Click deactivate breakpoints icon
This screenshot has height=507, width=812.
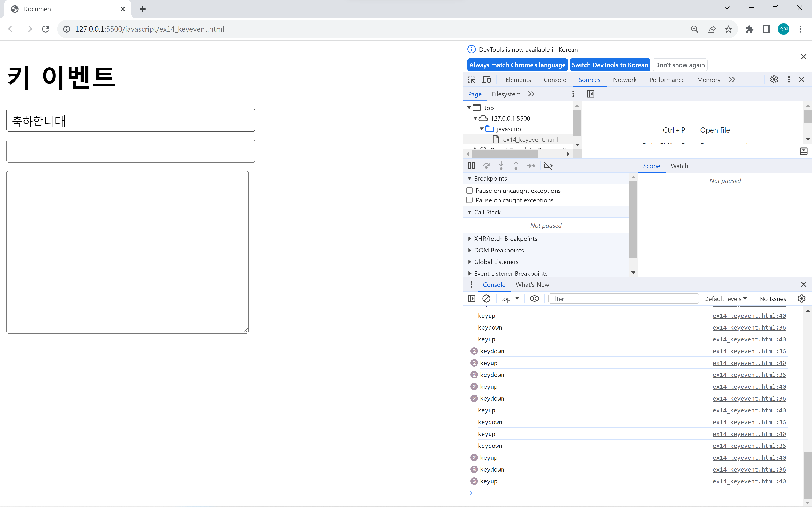(x=548, y=166)
